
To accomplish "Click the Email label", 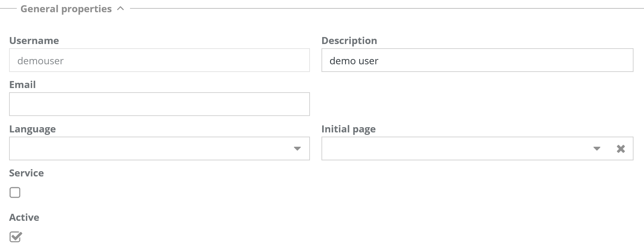I will pyautogui.click(x=22, y=85).
